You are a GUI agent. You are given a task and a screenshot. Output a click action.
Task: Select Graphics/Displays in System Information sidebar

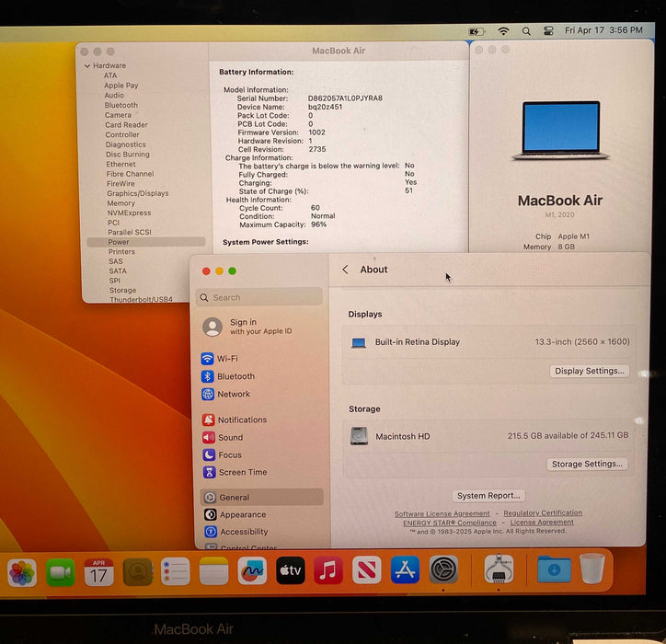(138, 193)
